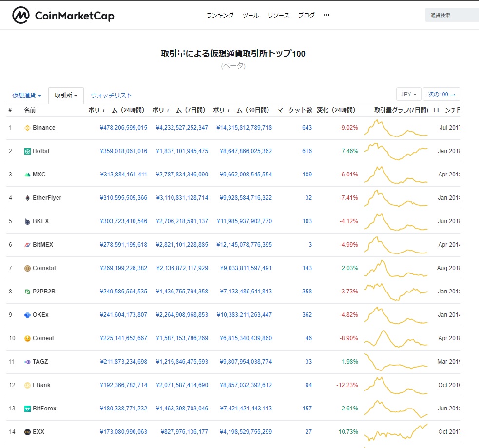This screenshot has width=479, height=448.
Task: Click BitMEX market count 3
Action: tap(310, 245)
